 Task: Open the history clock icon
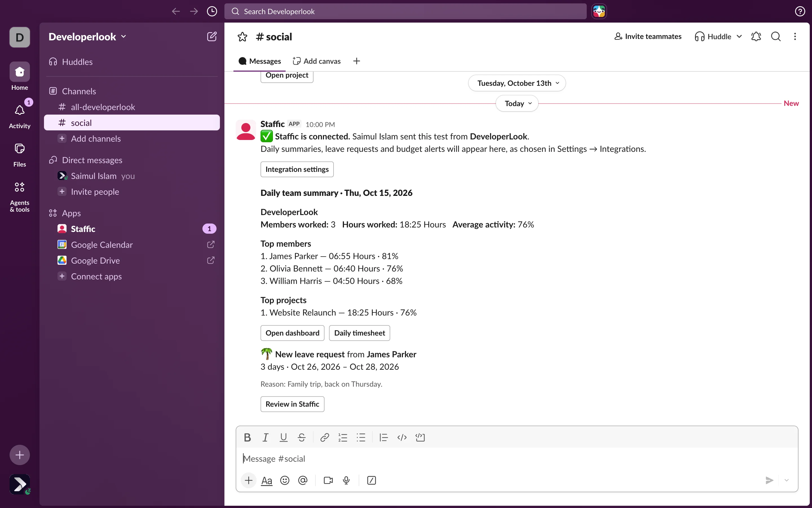pos(212,11)
